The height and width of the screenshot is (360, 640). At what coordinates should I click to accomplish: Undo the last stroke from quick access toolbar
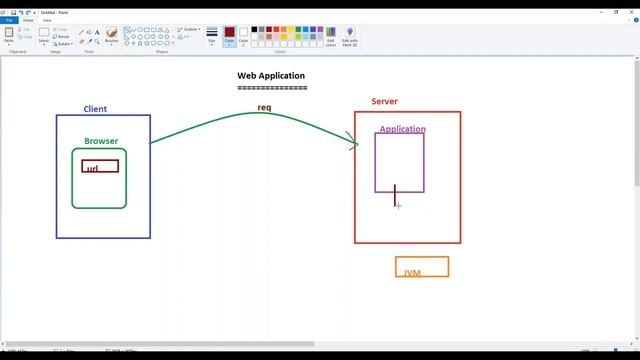[21, 13]
